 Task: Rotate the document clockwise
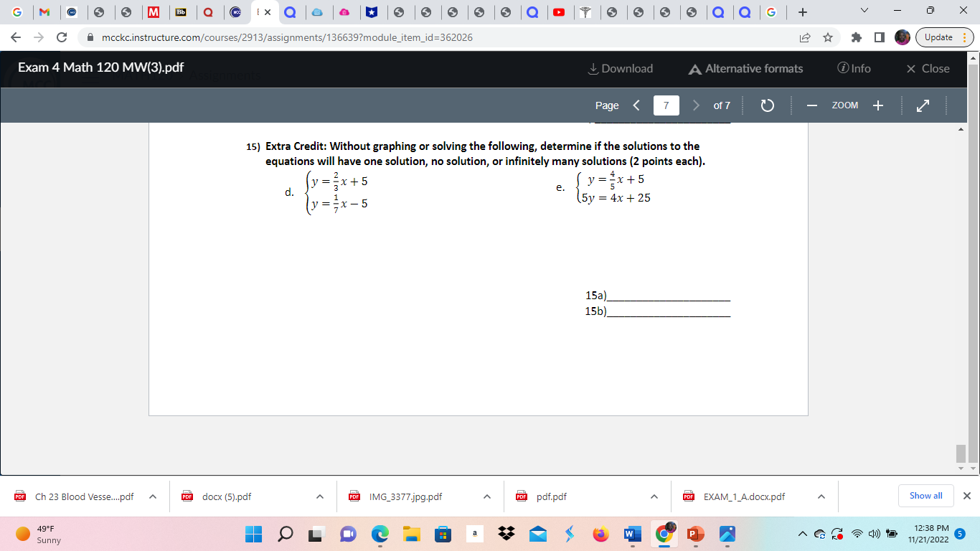click(767, 105)
